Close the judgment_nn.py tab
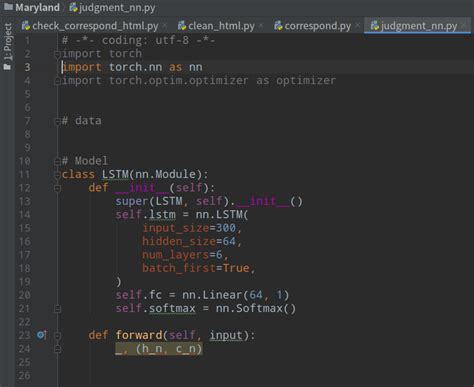Viewport: 474px width, 387px height. tap(464, 25)
